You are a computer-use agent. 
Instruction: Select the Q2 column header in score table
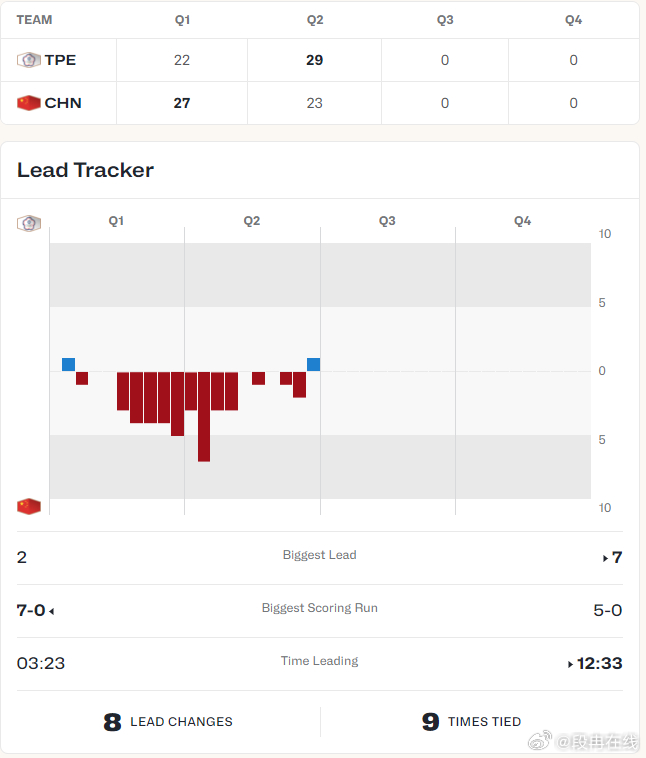pyautogui.click(x=314, y=20)
